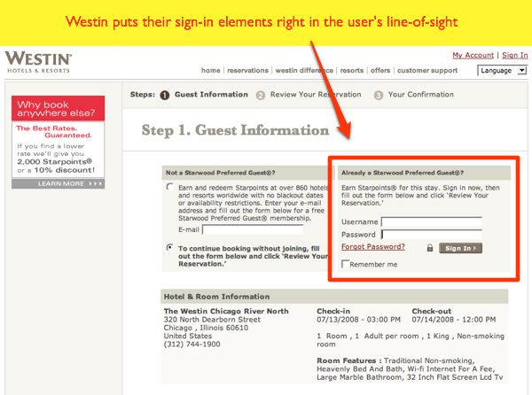Click the Step 1. Guest Information heading
Screen dimensions: 532x395
pos(235,130)
